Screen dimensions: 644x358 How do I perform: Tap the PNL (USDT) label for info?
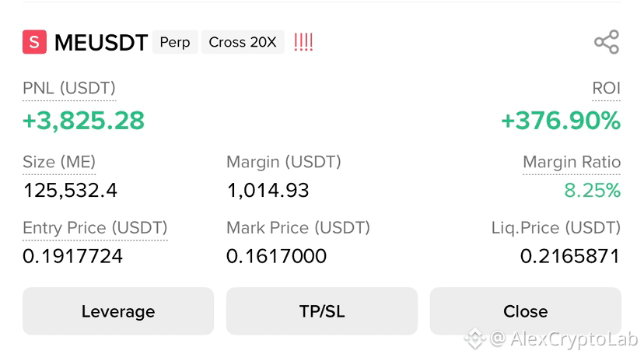coord(69,88)
